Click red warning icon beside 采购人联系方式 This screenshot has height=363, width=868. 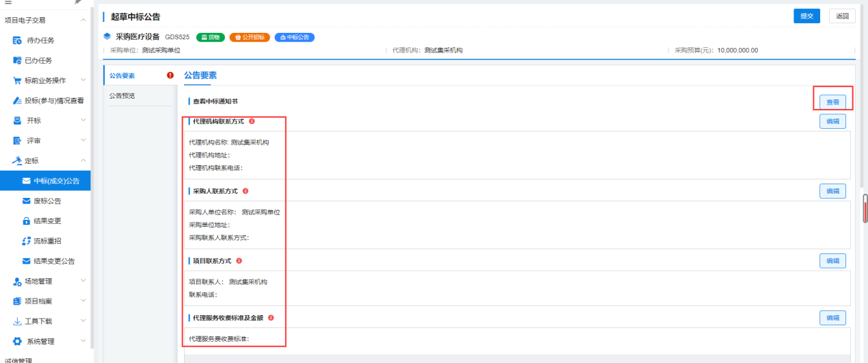coord(246,191)
